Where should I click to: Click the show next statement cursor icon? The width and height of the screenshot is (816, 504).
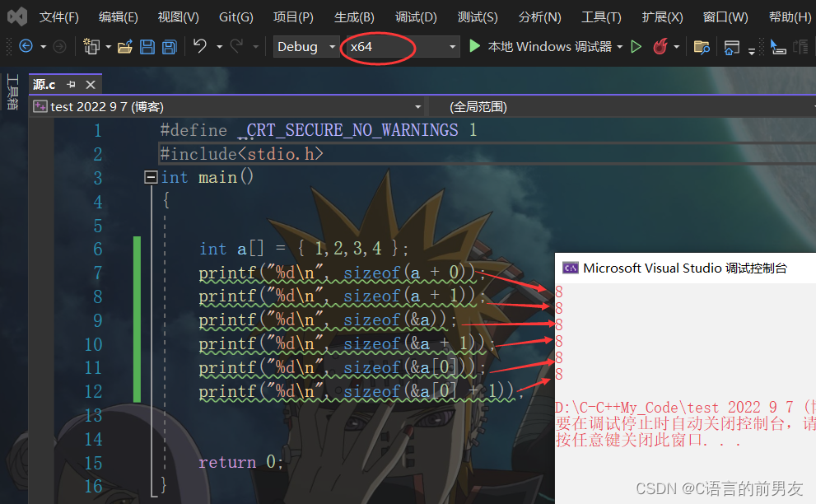[777, 47]
